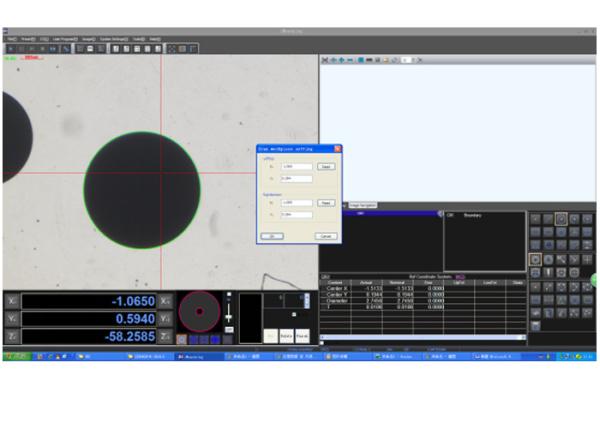Switch to the Image Navigation tab

[362, 205]
